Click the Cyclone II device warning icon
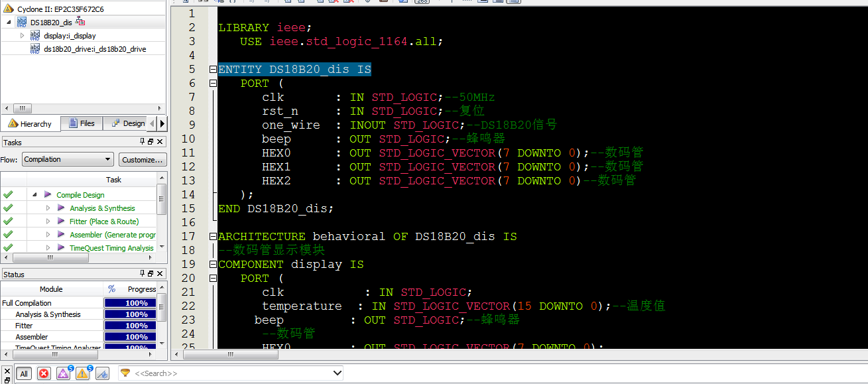 pyautogui.click(x=10, y=9)
